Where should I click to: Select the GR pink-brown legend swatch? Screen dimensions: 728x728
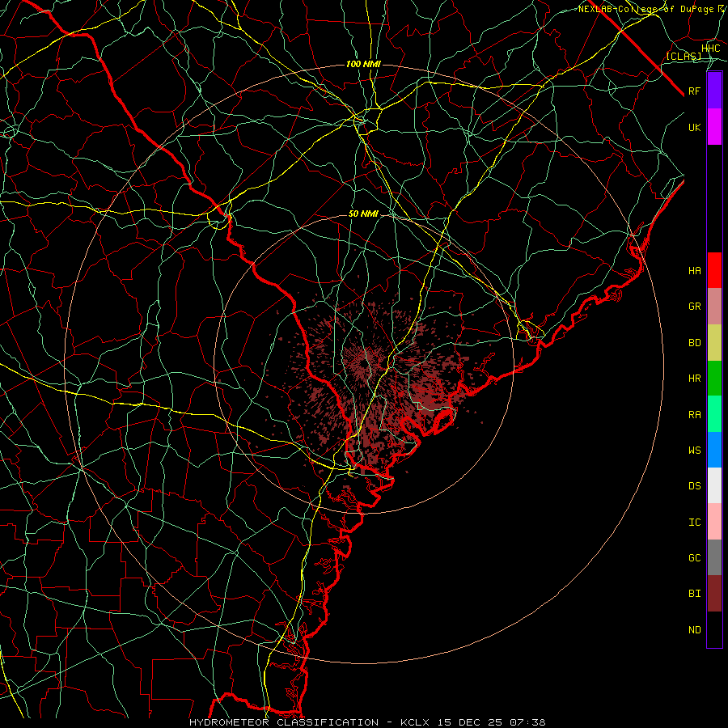[x=714, y=307]
